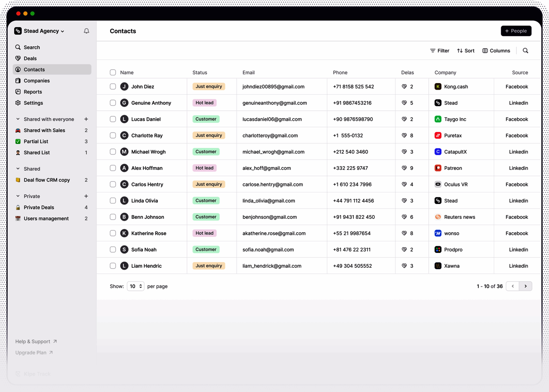Screen dimensions: 549x392
Task: Click the Patreon company logo icon
Action: click(x=438, y=168)
